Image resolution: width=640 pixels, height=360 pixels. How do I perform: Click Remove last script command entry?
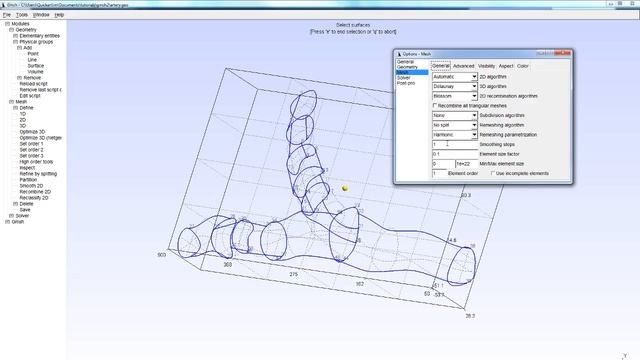click(40, 90)
